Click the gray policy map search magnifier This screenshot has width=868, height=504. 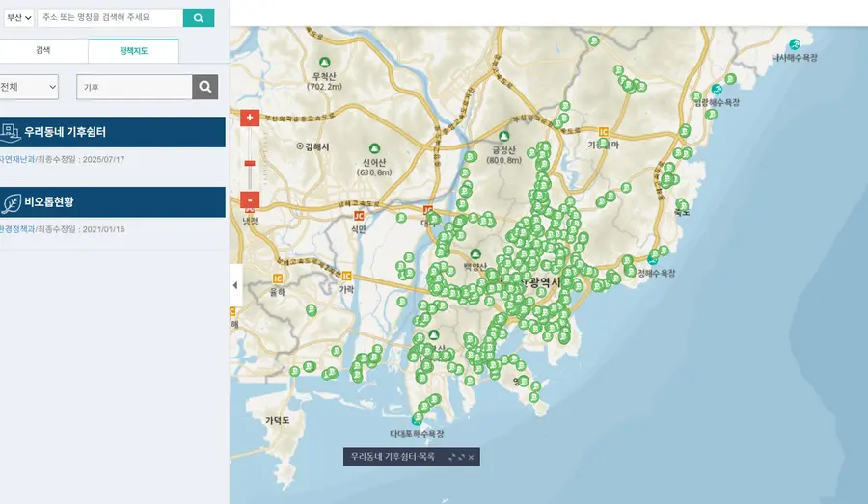click(x=204, y=87)
